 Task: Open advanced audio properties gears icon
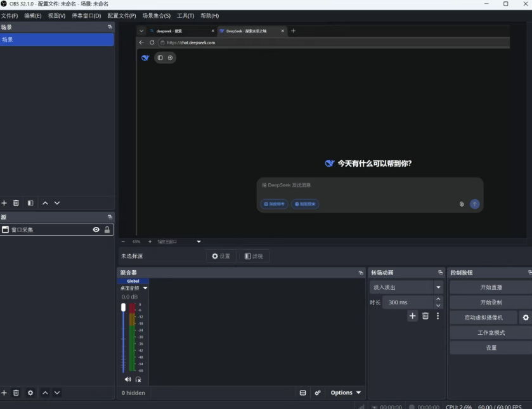(318, 393)
